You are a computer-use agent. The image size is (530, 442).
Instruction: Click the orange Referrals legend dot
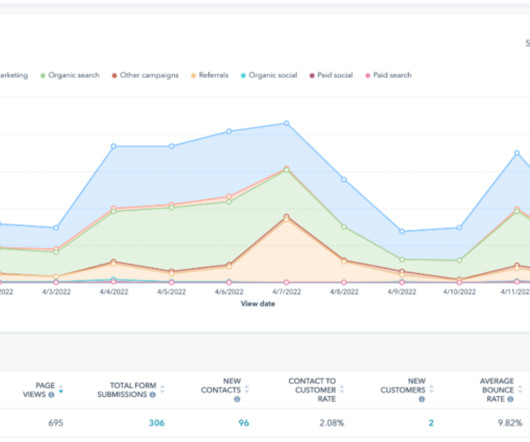tap(193, 75)
